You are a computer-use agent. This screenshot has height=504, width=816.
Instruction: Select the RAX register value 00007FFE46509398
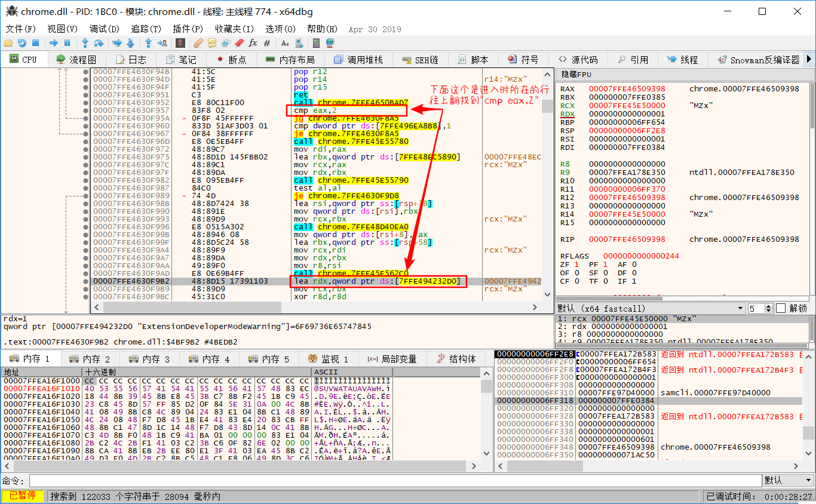tap(627, 89)
